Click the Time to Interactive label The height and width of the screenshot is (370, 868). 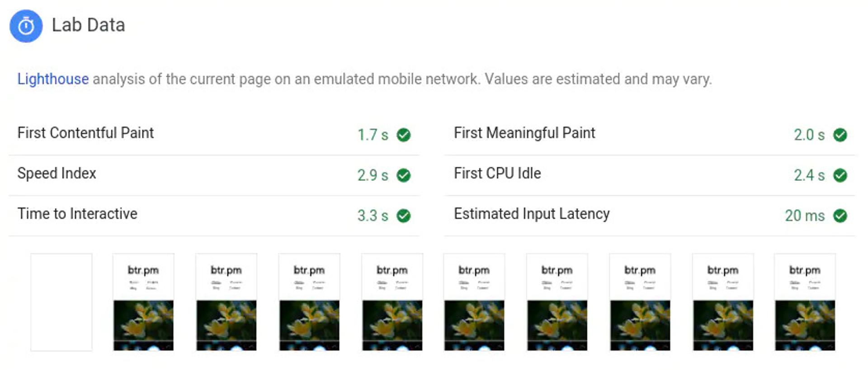[77, 214]
